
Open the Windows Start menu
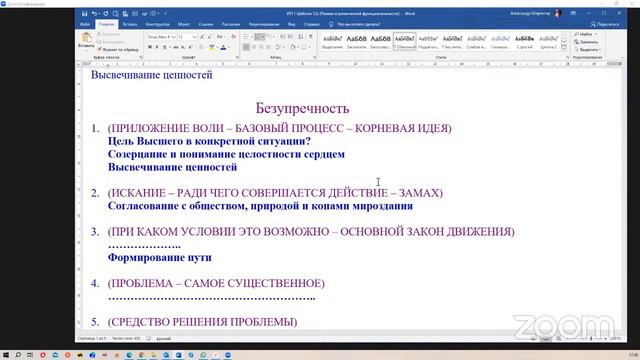pos(6,355)
